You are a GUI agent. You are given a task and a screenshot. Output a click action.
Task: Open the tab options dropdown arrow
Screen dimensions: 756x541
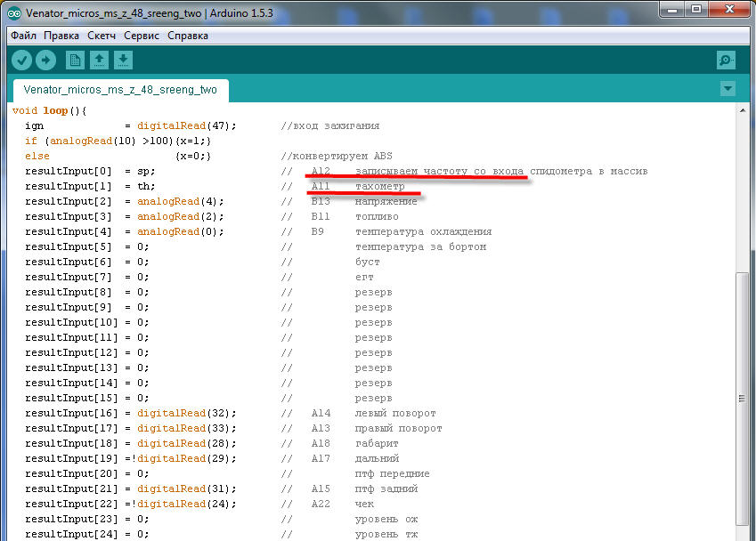pos(728,89)
